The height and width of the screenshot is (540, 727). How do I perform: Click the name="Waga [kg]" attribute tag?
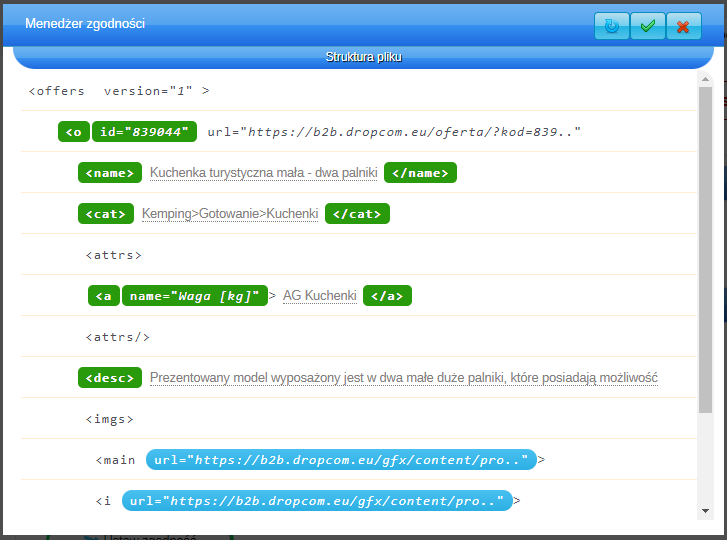[x=195, y=296]
